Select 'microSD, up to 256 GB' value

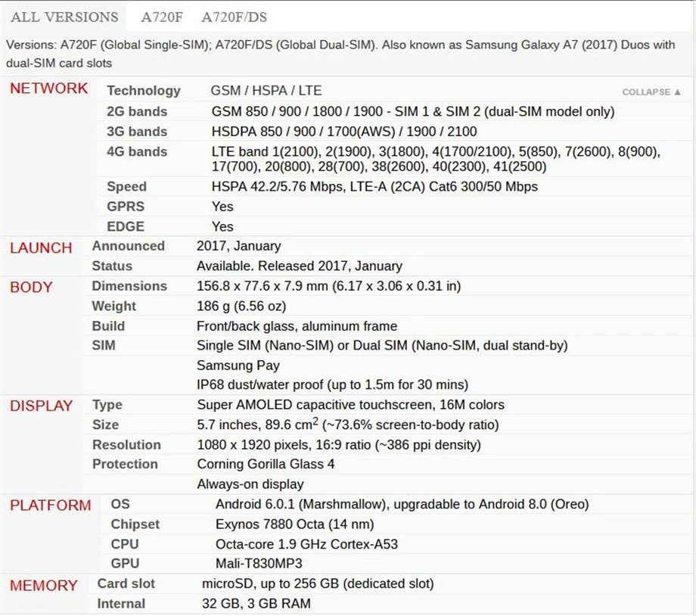tap(318, 583)
